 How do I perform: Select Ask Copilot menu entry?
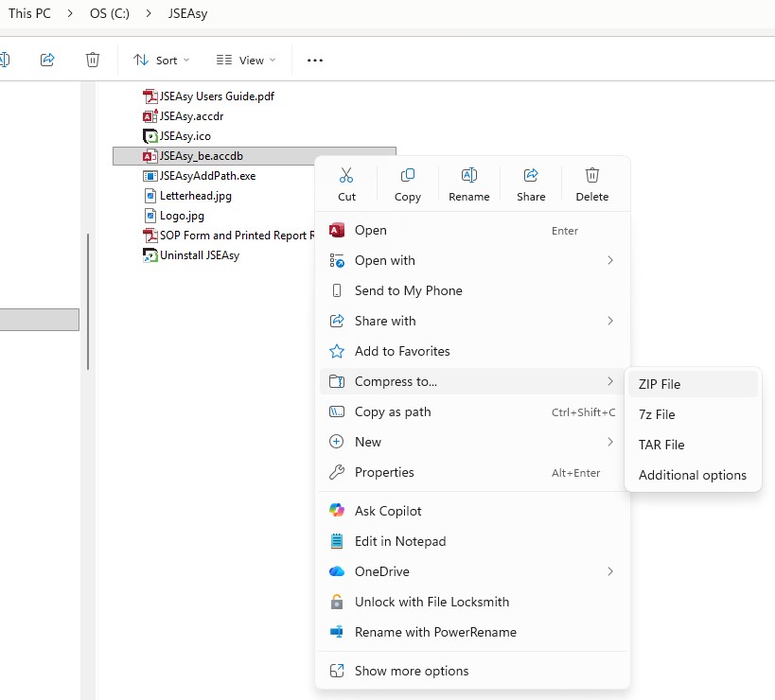(x=472, y=511)
